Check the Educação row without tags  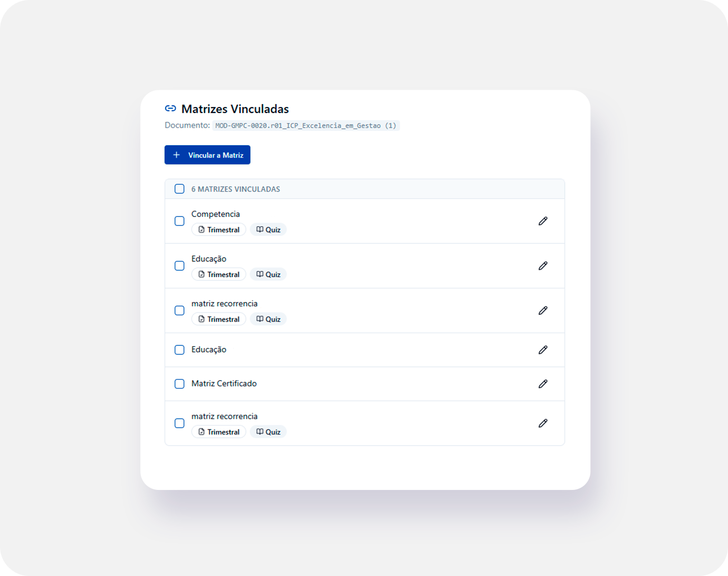tap(179, 350)
